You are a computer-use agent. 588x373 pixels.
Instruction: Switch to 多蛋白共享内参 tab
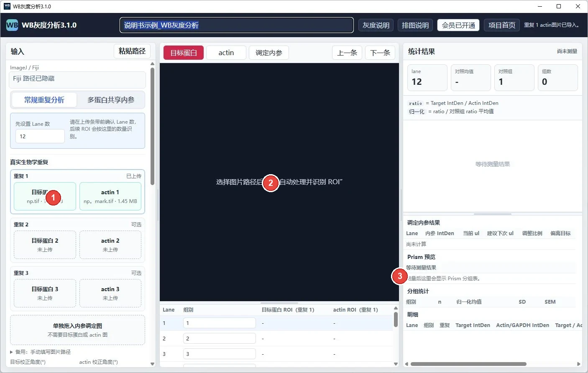click(111, 100)
